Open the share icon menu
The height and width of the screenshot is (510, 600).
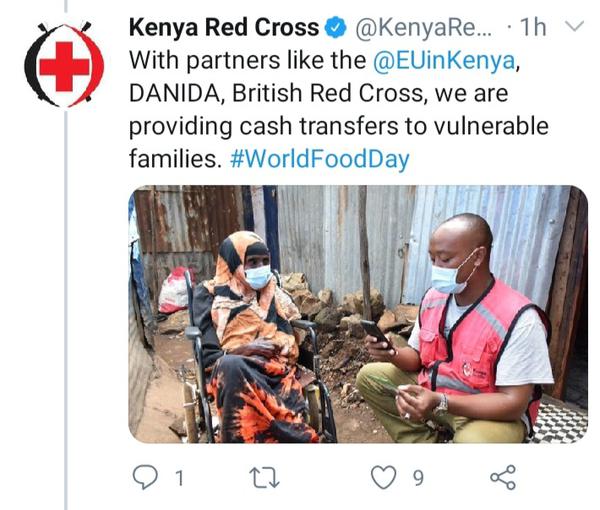(x=503, y=477)
